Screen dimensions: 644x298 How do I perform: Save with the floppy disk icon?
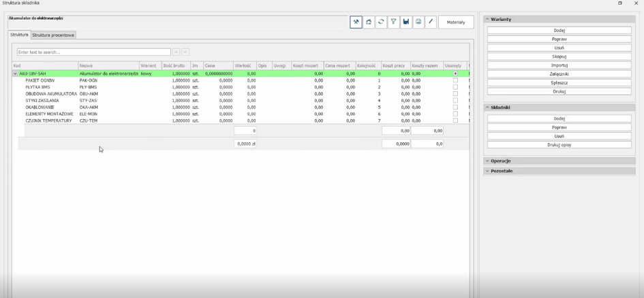click(405, 22)
